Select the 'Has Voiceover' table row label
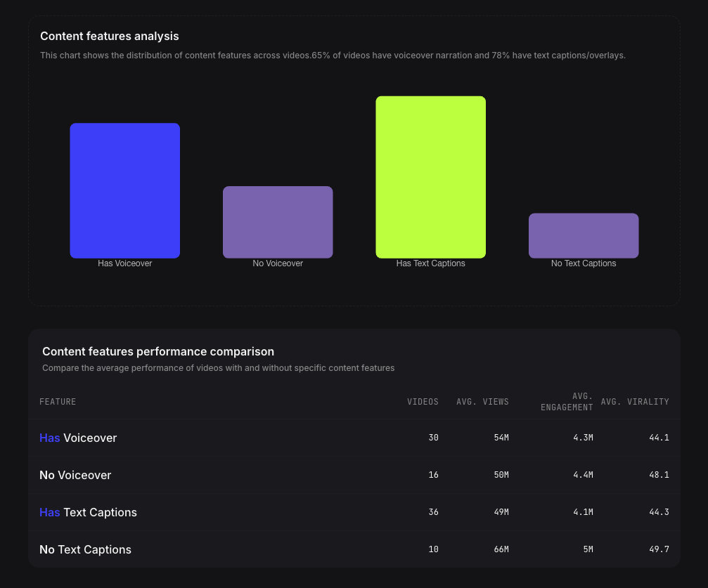Viewport: 708px width, 588px height. 78,438
